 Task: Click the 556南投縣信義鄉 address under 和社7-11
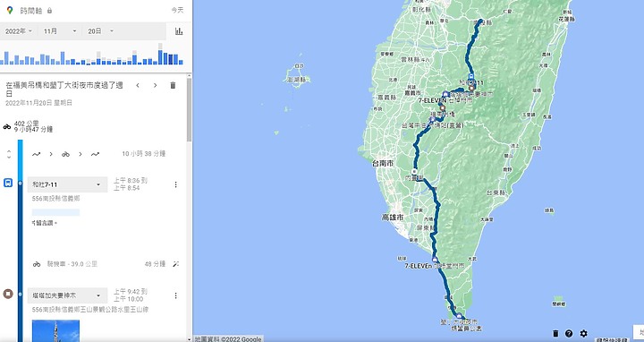(x=55, y=199)
